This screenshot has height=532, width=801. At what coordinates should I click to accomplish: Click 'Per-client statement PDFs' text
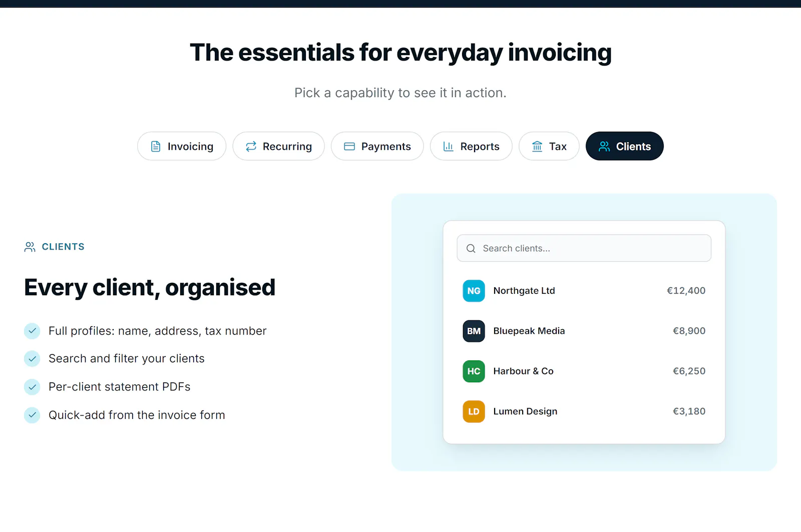coord(119,387)
